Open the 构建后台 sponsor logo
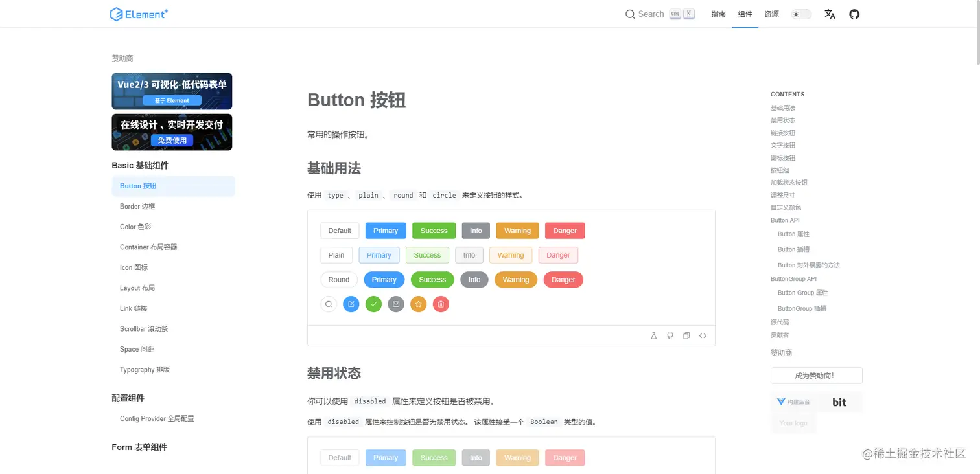 tap(793, 402)
